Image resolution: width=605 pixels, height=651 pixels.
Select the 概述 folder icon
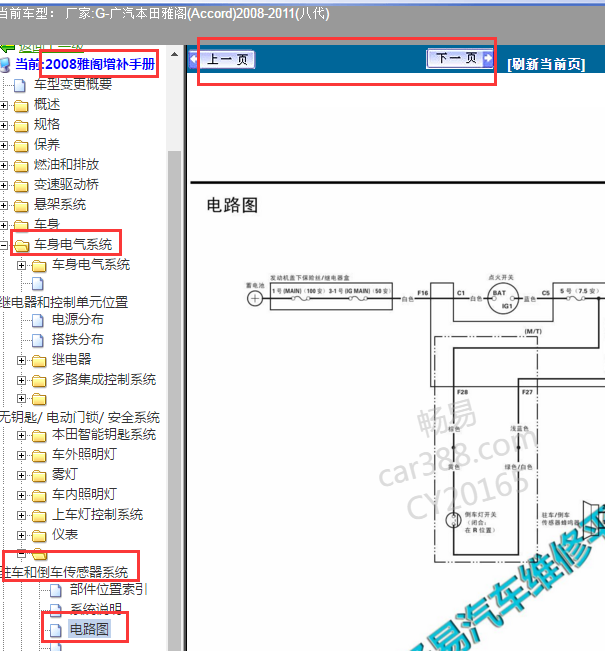tap(21, 106)
